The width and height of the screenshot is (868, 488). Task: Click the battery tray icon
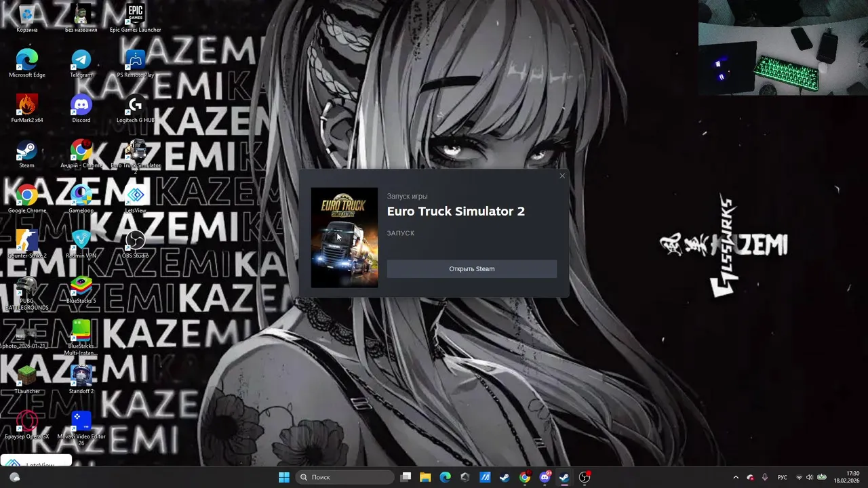click(821, 477)
